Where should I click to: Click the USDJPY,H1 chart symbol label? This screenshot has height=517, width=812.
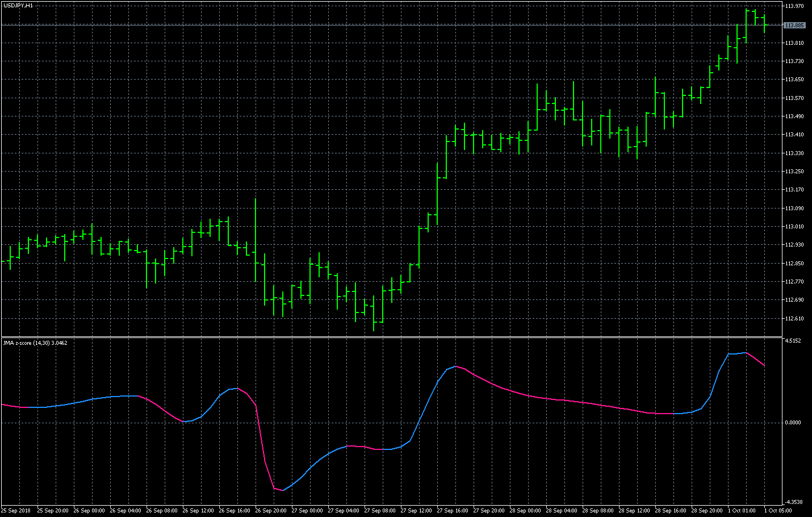tap(18, 6)
